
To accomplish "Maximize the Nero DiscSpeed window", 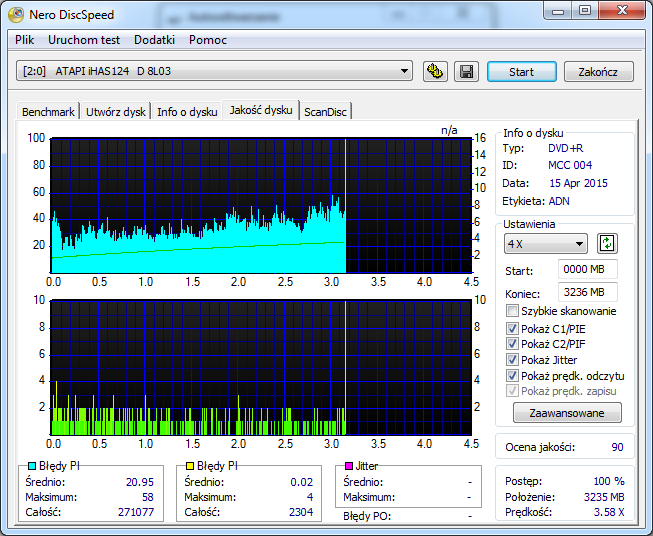I will tap(585, 10).
